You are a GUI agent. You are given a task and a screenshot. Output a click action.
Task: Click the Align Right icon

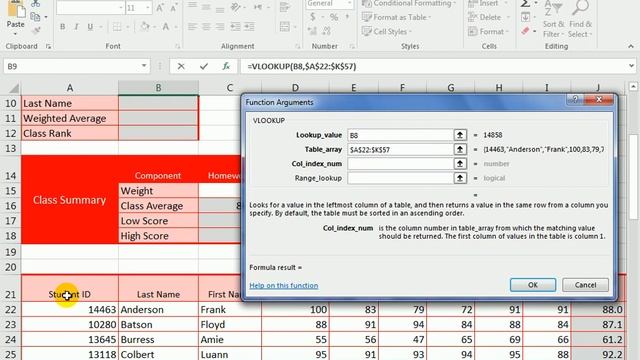[220, 27]
